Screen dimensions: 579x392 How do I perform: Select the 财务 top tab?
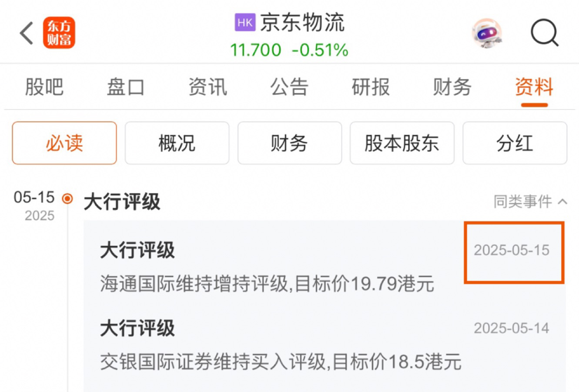[452, 87]
